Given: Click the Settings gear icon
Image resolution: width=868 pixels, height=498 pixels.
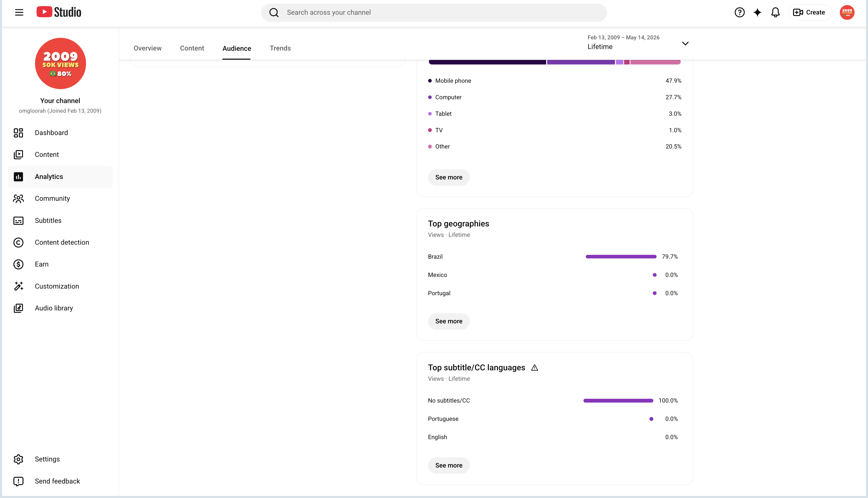Looking at the screenshot, I should [x=19, y=459].
